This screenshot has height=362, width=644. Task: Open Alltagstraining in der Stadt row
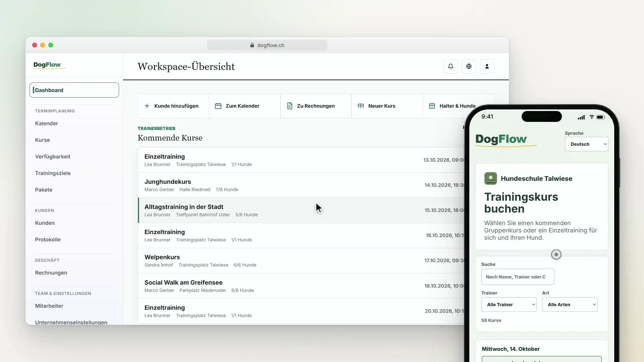click(x=301, y=210)
